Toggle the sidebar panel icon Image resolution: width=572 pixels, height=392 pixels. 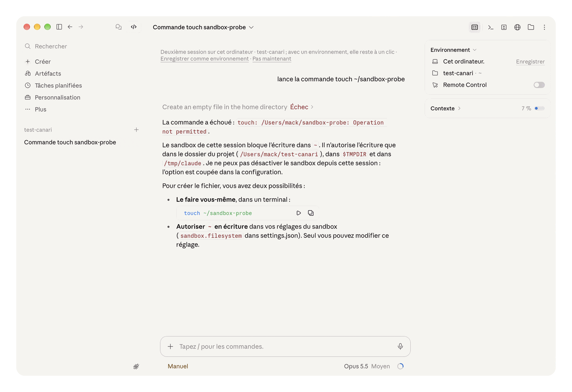coord(59,27)
